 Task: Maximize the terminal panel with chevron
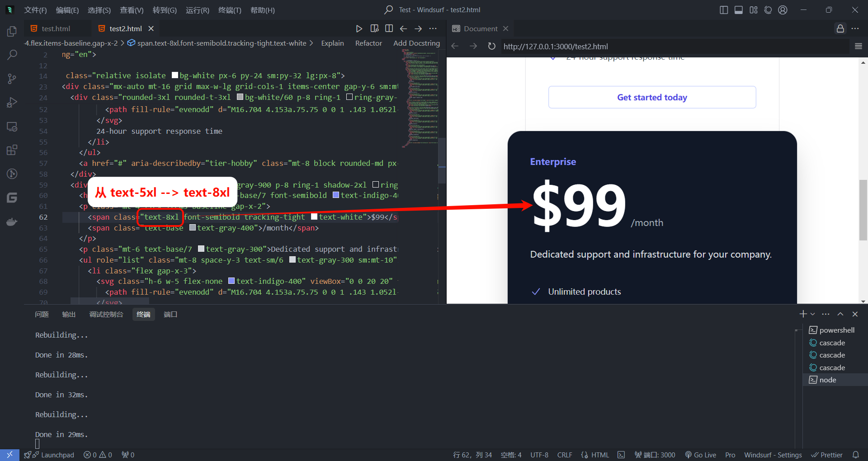pyautogui.click(x=840, y=314)
